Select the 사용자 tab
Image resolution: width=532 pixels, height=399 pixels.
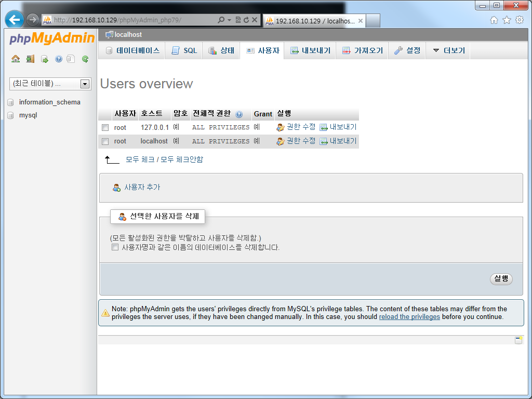point(262,50)
